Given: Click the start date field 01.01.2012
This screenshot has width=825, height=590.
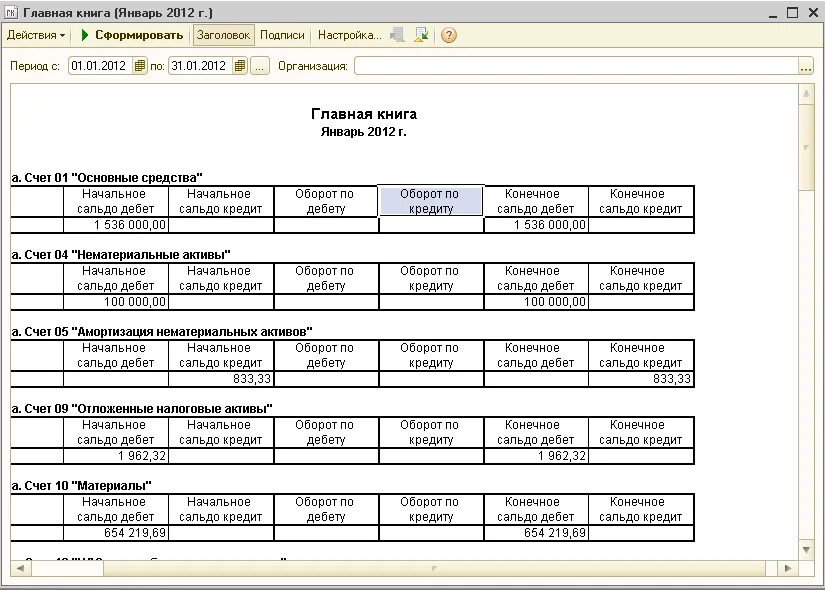Looking at the screenshot, I should pyautogui.click(x=100, y=66).
